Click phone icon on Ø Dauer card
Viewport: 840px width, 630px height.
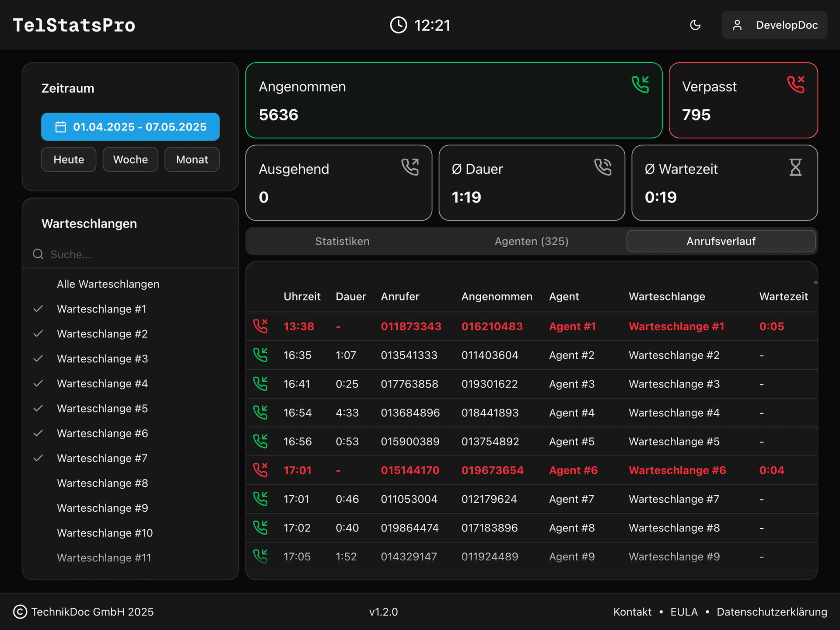pyautogui.click(x=603, y=167)
